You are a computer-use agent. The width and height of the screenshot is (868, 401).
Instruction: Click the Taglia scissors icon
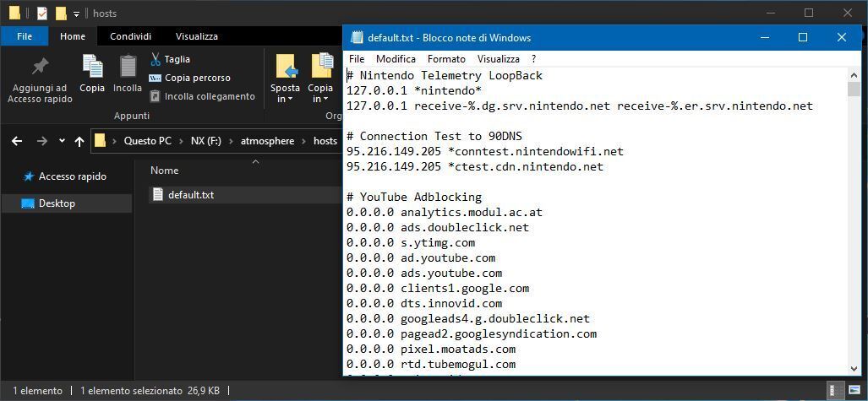[156, 59]
